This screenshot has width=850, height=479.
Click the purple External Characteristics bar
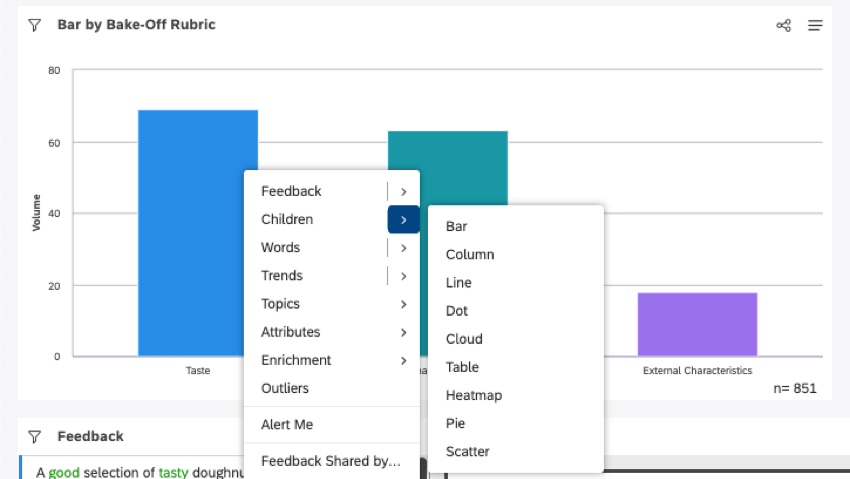pyautogui.click(x=697, y=324)
